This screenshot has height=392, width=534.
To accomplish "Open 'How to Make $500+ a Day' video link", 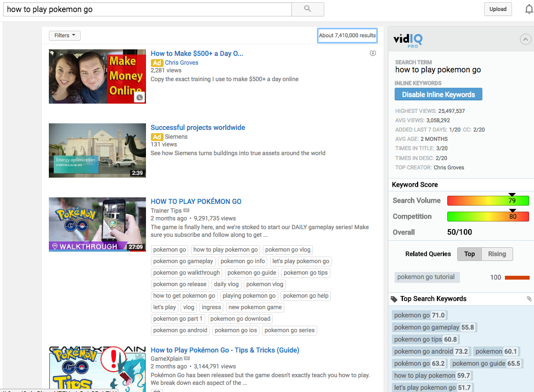I will (197, 53).
